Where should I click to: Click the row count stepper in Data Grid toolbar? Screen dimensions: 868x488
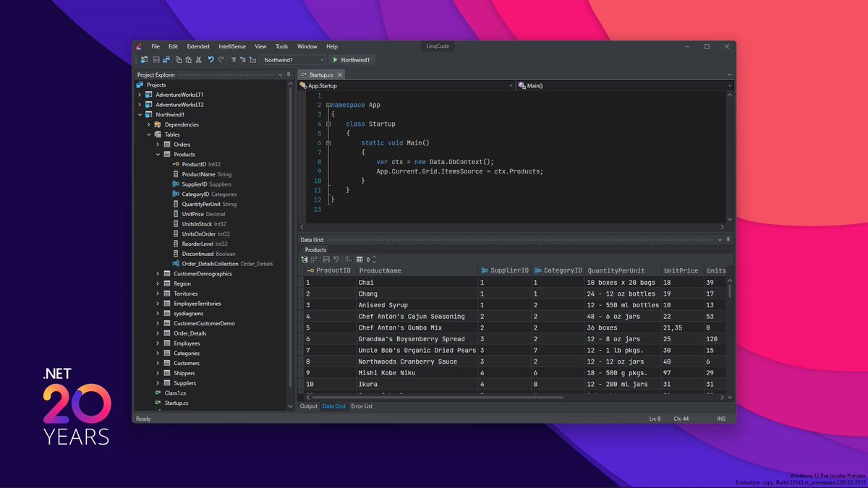(x=374, y=259)
